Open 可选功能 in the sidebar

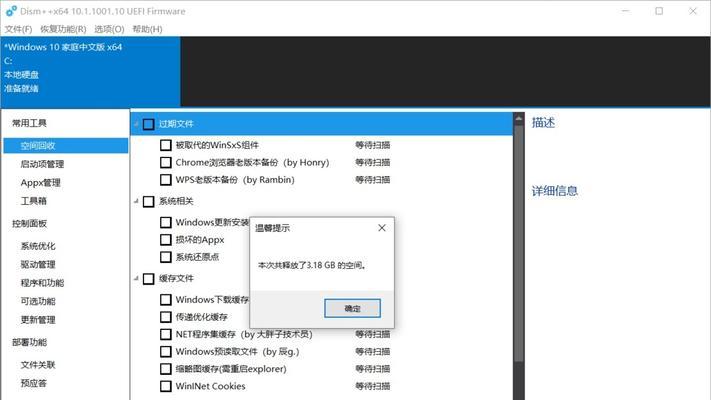38,301
